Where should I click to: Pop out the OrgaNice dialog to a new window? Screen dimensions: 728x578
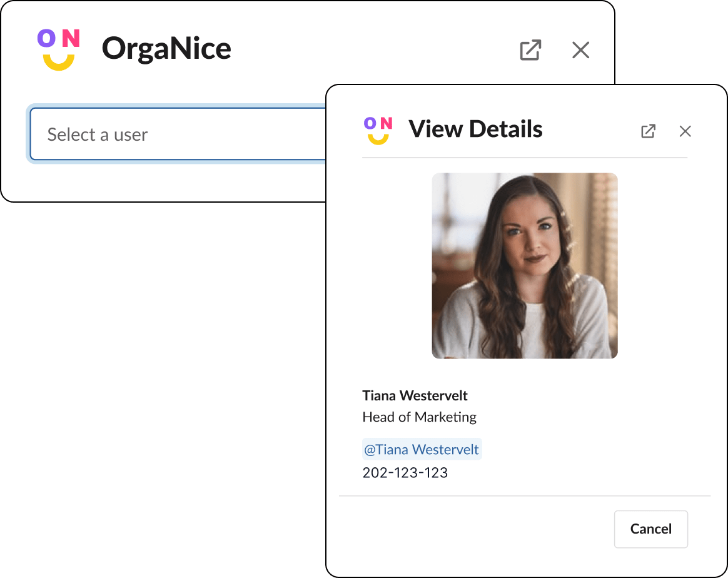[530, 49]
